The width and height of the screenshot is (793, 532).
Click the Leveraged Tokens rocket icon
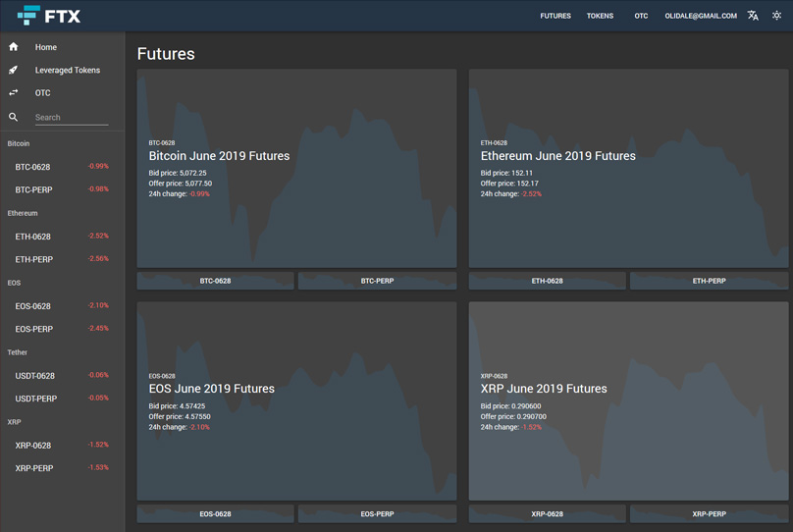point(14,70)
